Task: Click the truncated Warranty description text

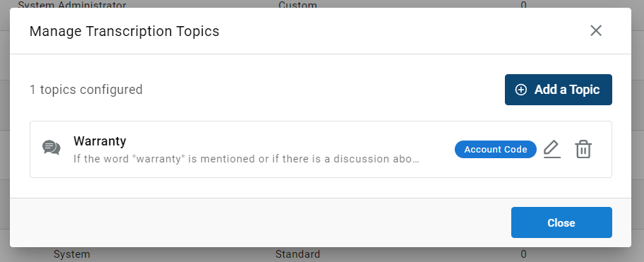Action: click(x=246, y=159)
